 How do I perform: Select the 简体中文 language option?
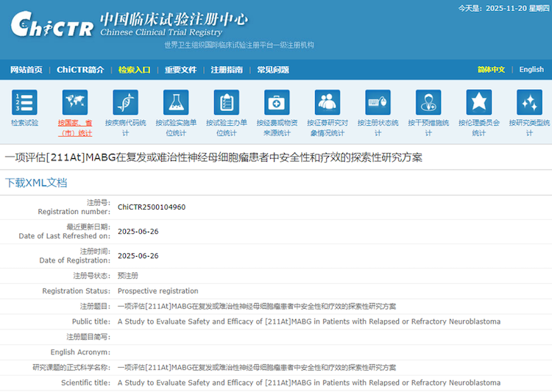491,70
